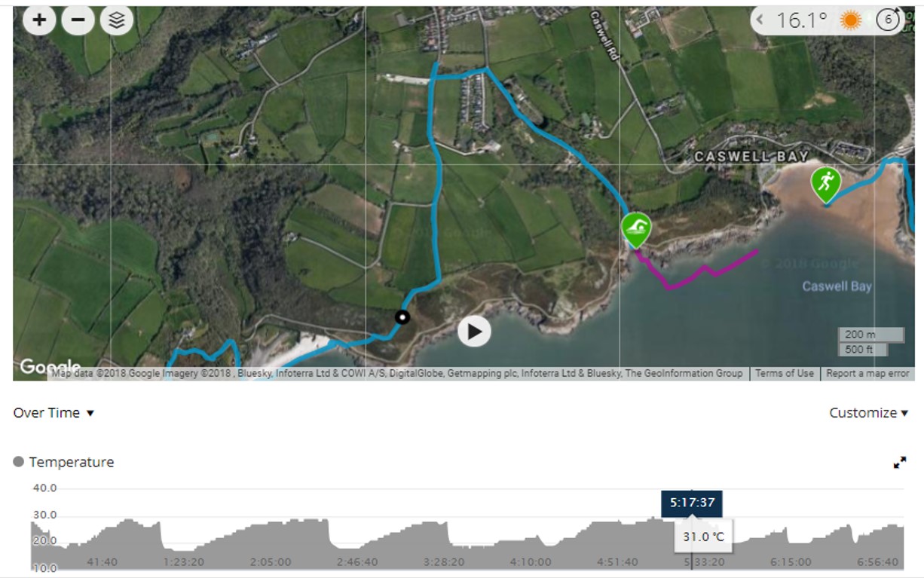The height and width of the screenshot is (578, 924).
Task: Click temperature chart at 2:05:00
Action: [271, 543]
